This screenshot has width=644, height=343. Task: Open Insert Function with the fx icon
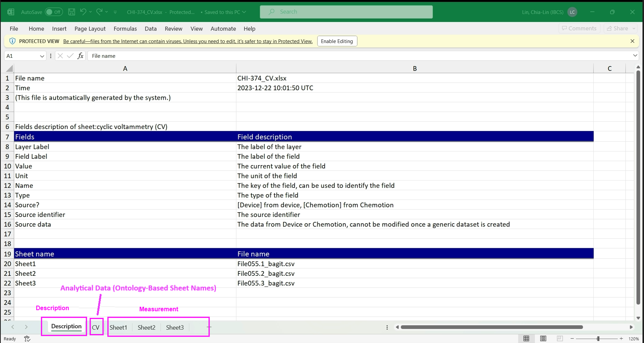[x=80, y=56]
